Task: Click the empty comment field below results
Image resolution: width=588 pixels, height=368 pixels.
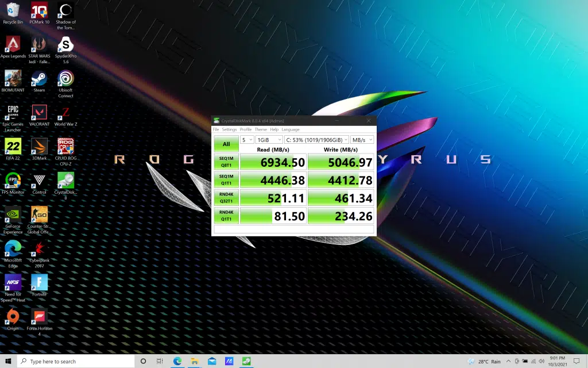Action: 294,229
